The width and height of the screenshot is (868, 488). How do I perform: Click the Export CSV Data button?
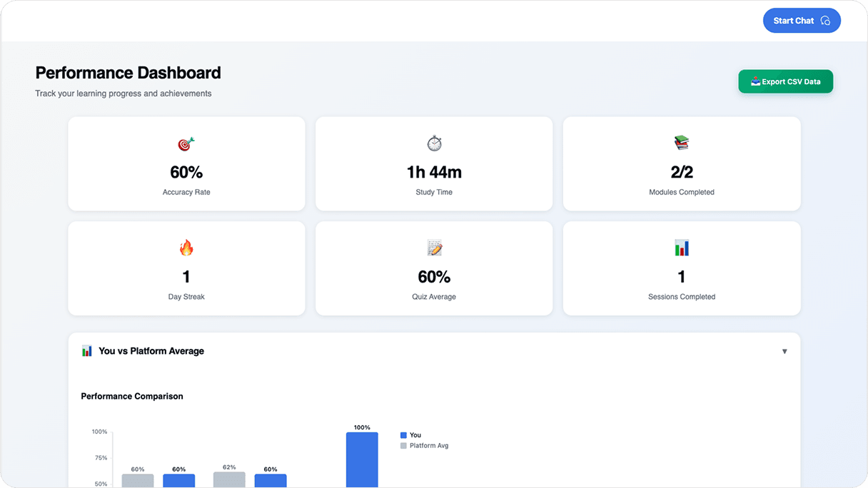[x=785, y=81]
